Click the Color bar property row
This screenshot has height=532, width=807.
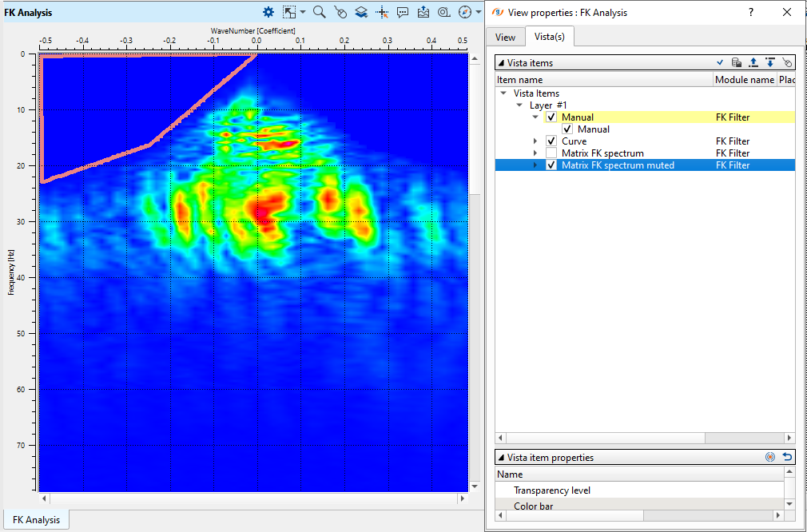(533, 506)
